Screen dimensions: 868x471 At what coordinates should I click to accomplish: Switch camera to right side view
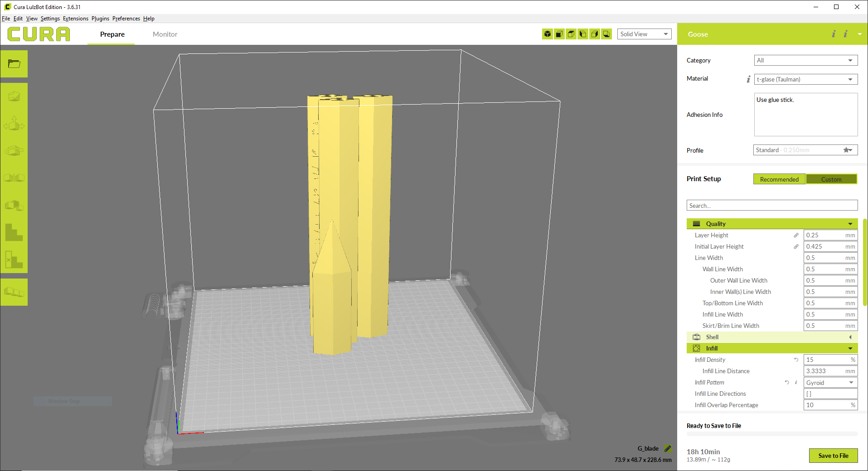coord(595,34)
